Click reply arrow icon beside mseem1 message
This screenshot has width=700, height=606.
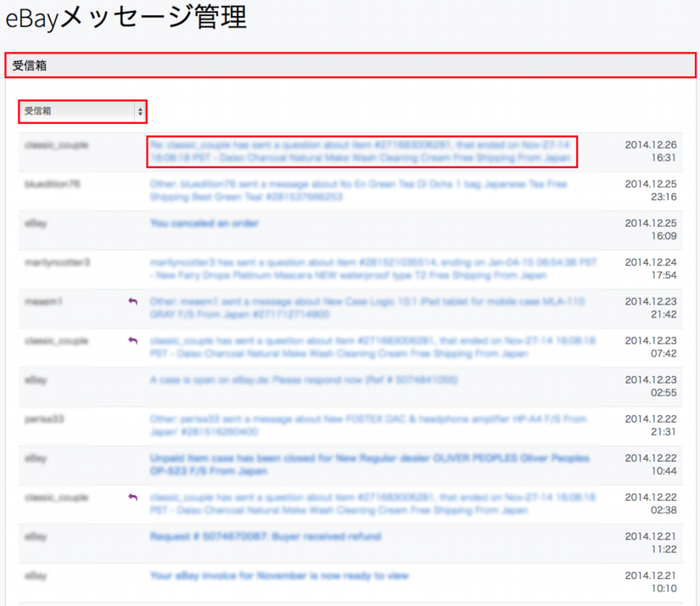(x=132, y=301)
